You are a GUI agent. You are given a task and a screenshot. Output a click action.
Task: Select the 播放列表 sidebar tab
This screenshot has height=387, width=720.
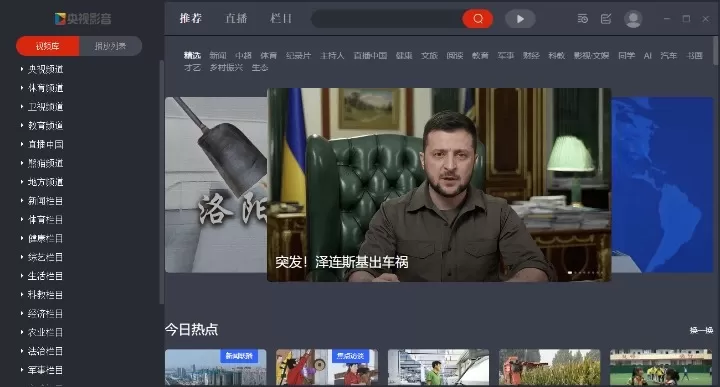[x=110, y=46]
